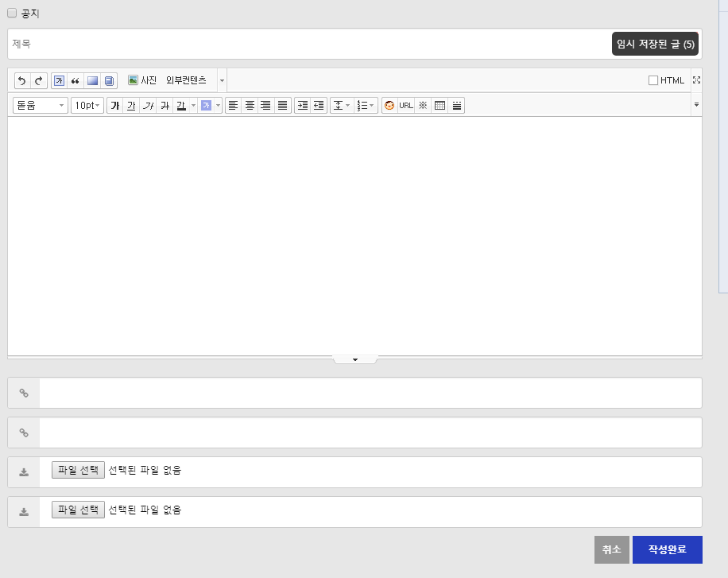The image size is (728, 578).
Task: Click the 작성완료 submit button
Action: (667, 549)
